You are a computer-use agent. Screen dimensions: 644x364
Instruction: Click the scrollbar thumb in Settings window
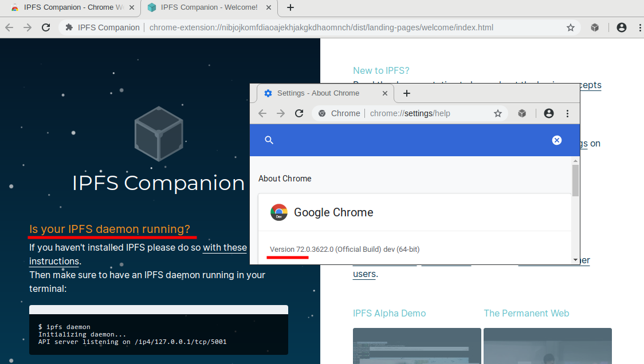click(x=575, y=180)
